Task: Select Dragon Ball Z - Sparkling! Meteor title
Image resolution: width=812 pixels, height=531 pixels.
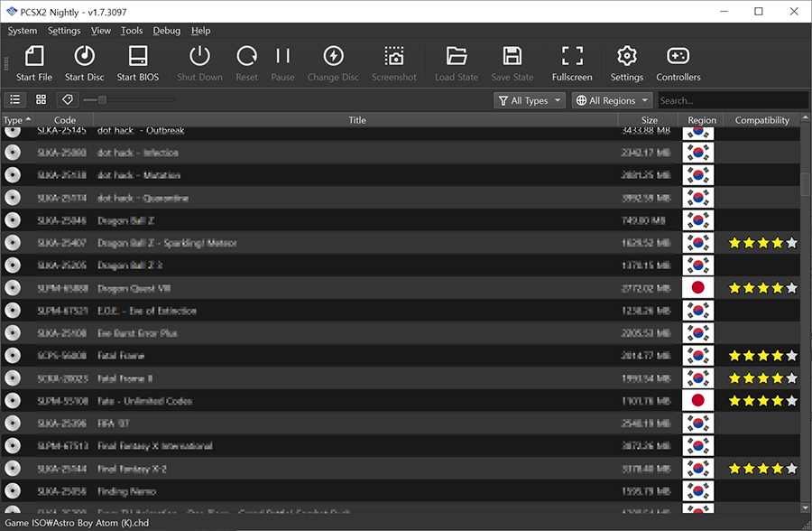Action: click(167, 243)
